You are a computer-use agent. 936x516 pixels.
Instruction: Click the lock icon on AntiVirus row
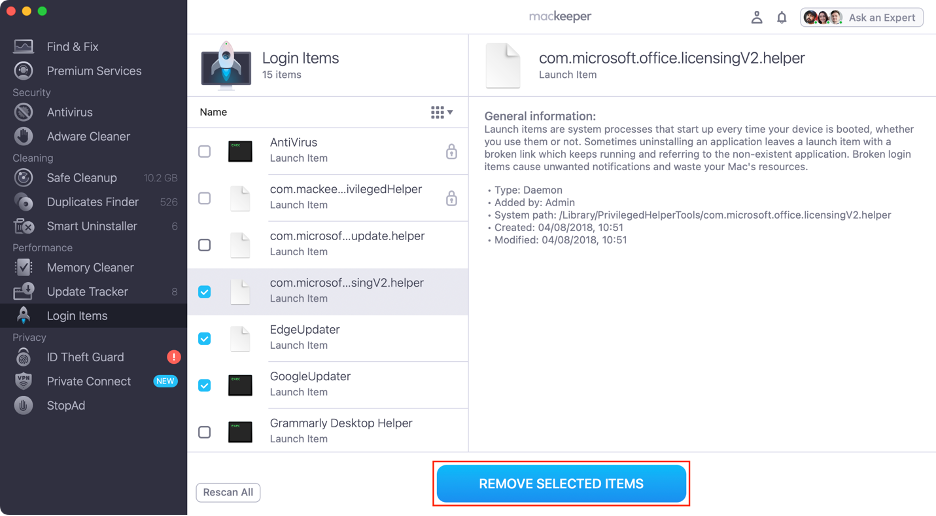tap(451, 151)
